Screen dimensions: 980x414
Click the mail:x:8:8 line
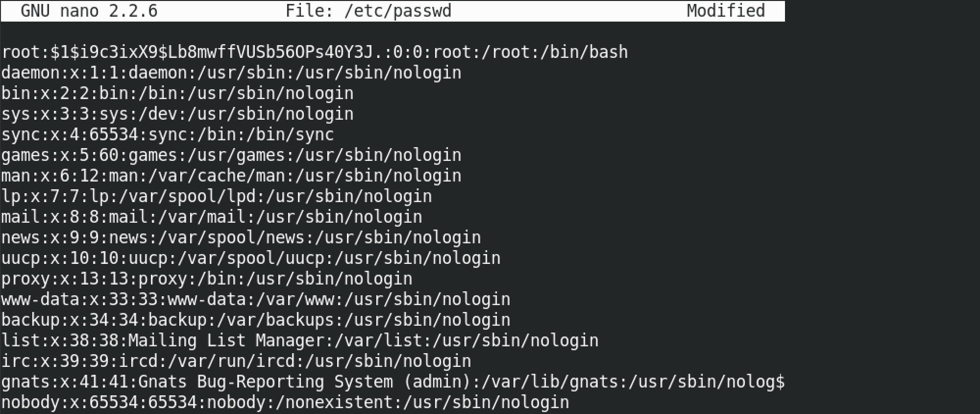pos(212,217)
